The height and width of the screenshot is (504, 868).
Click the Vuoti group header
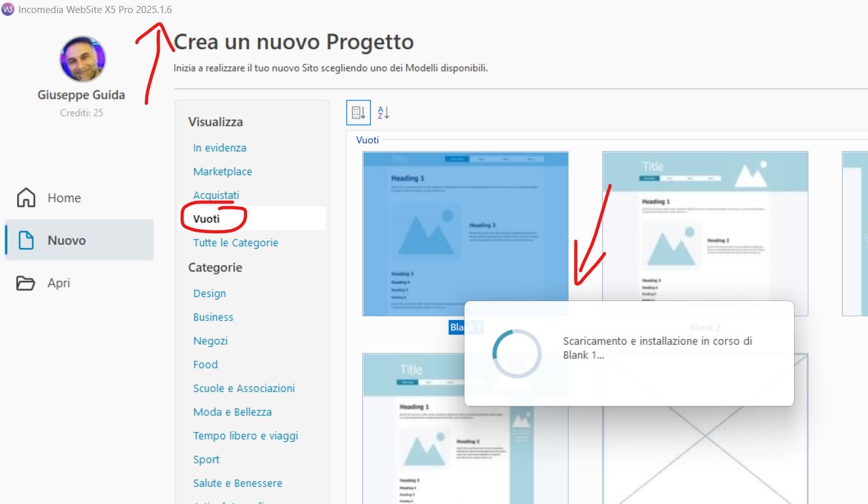(x=368, y=140)
